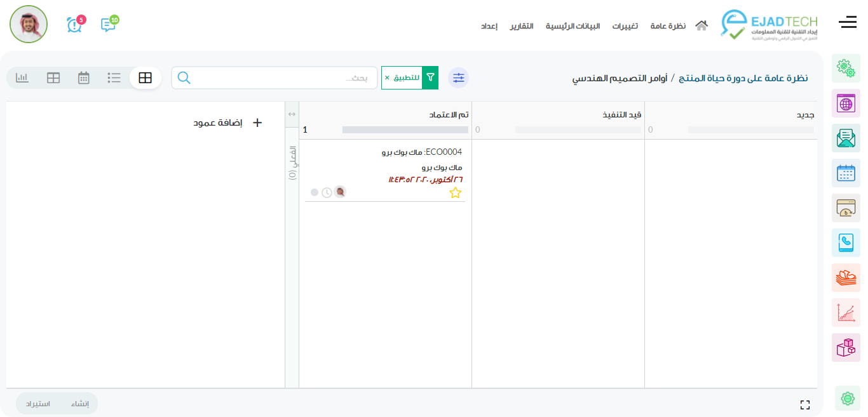Open user profile avatar menu
Image resolution: width=868 pixels, height=417 pixels.
29,24
